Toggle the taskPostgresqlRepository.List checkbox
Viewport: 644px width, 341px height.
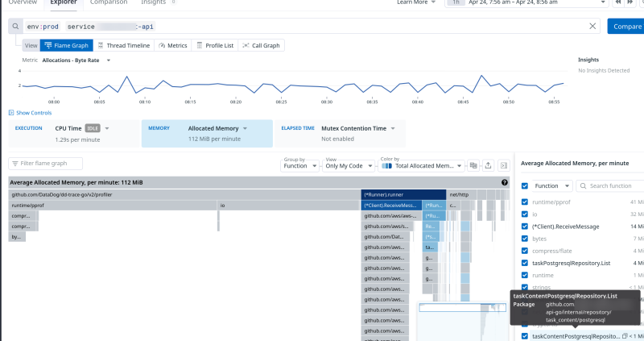(x=525, y=263)
